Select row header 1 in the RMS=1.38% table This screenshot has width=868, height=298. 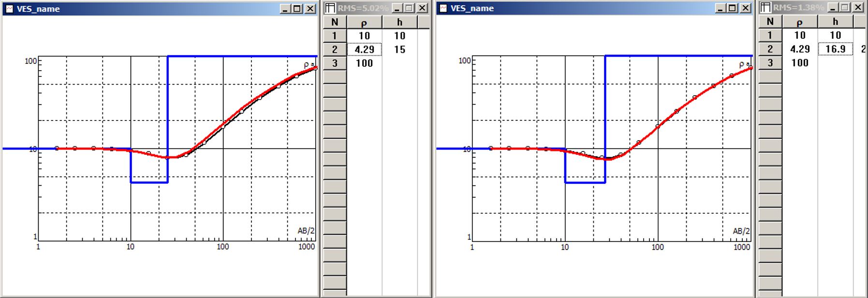pyautogui.click(x=770, y=35)
